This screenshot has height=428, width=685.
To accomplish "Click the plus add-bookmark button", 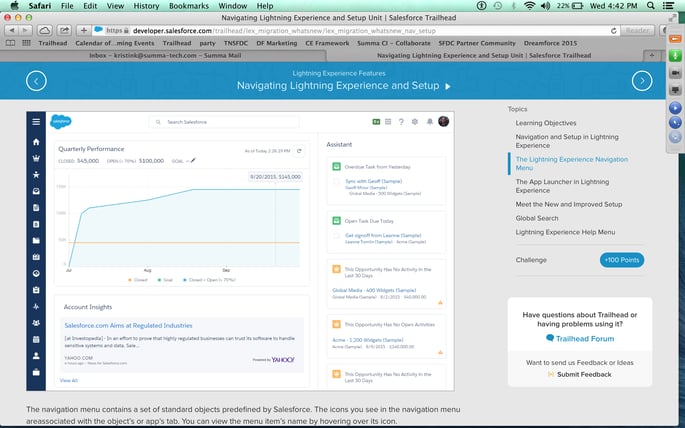I will pos(83,31).
